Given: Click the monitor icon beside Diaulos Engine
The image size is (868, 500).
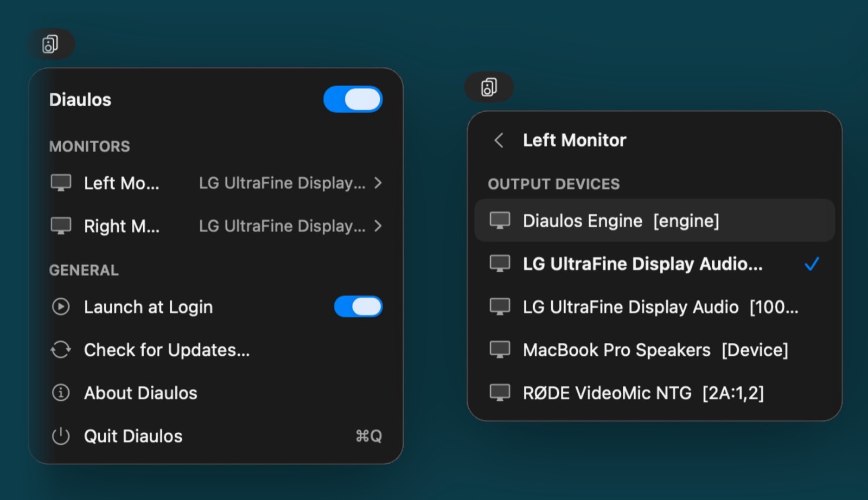Looking at the screenshot, I should pos(500,220).
